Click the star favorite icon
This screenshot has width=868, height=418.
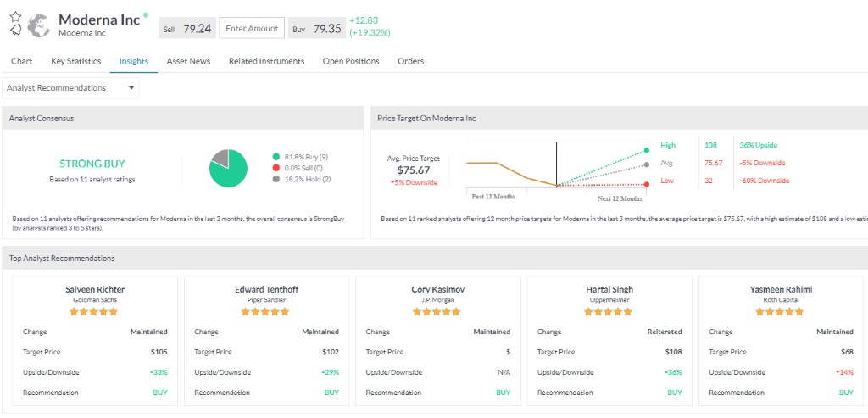[x=16, y=15]
